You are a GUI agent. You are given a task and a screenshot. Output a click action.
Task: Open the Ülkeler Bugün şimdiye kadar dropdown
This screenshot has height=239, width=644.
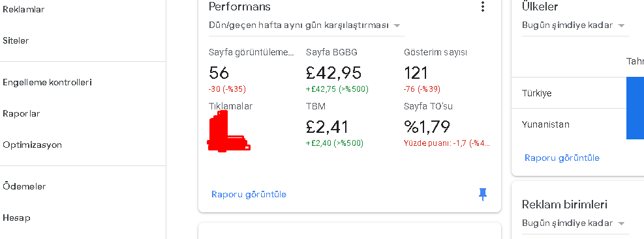click(x=574, y=25)
